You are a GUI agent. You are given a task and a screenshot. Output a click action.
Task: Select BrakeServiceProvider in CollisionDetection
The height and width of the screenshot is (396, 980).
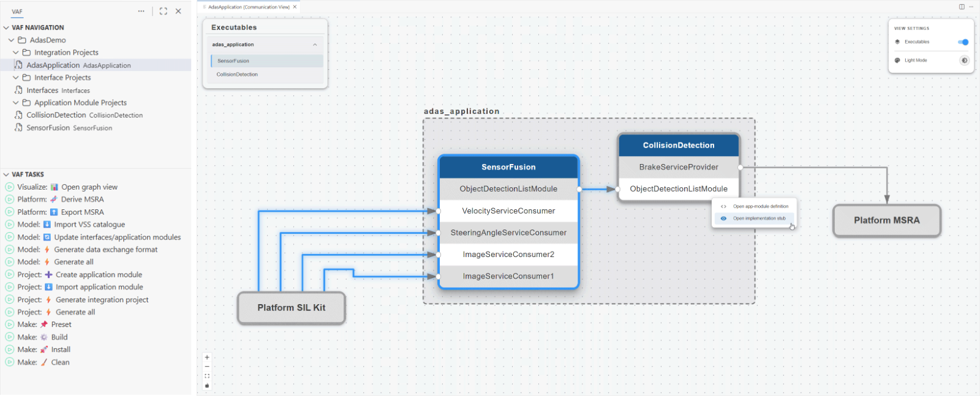point(679,167)
